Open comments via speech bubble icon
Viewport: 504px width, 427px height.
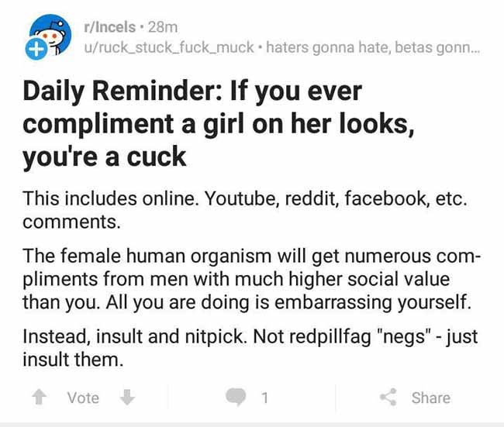click(236, 397)
